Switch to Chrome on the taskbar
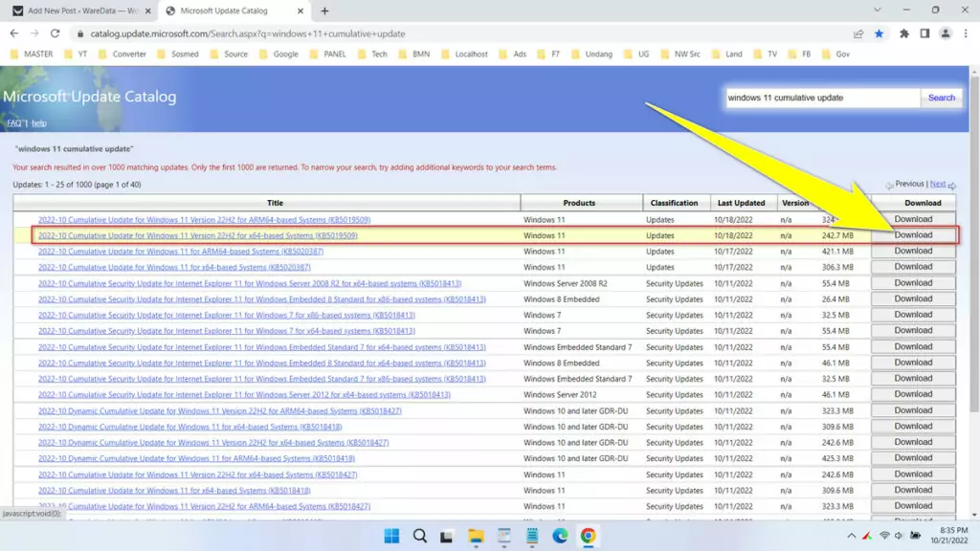 [589, 536]
